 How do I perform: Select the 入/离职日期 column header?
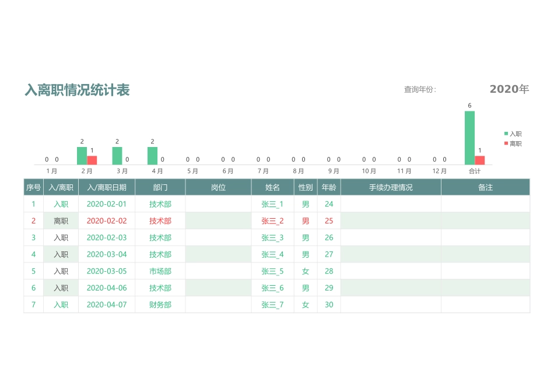(107, 187)
